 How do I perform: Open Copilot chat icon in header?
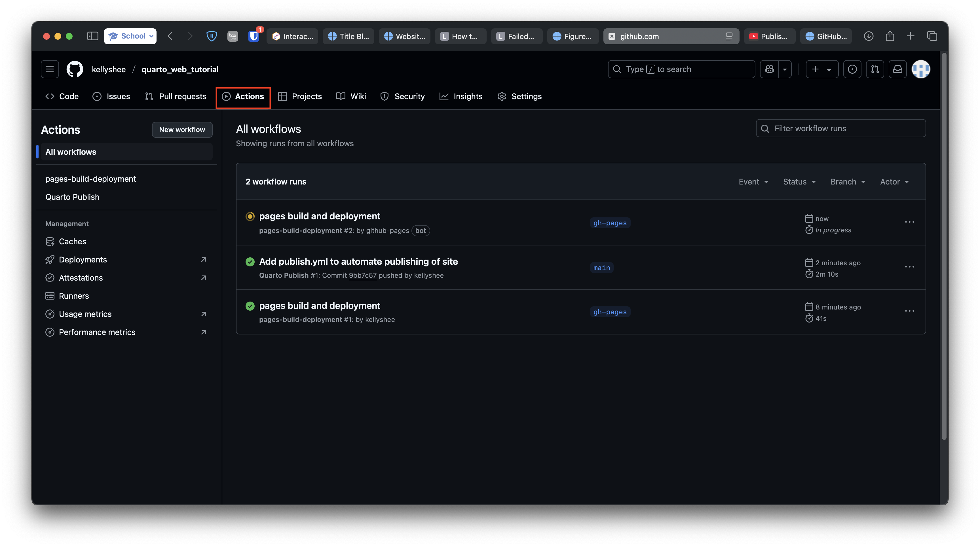[769, 69]
